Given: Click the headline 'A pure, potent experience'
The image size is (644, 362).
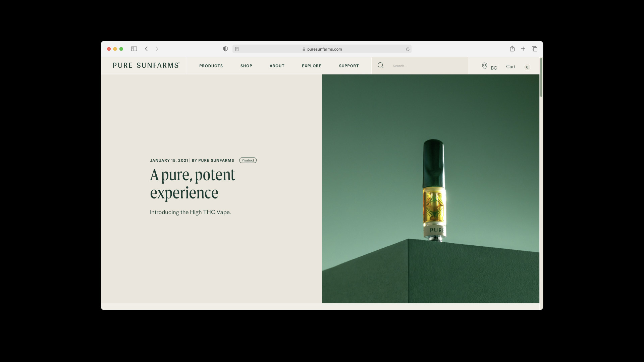Looking at the screenshot, I should [193, 184].
